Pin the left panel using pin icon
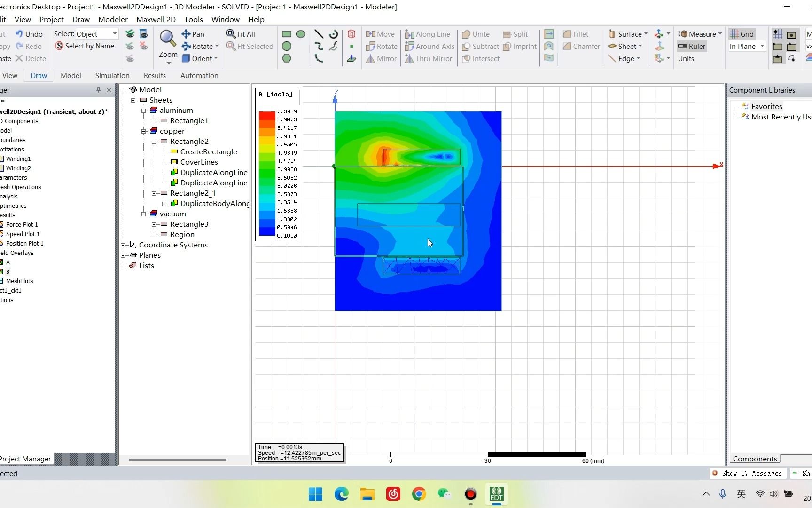Viewport: 812px width, 508px height. (x=98, y=90)
